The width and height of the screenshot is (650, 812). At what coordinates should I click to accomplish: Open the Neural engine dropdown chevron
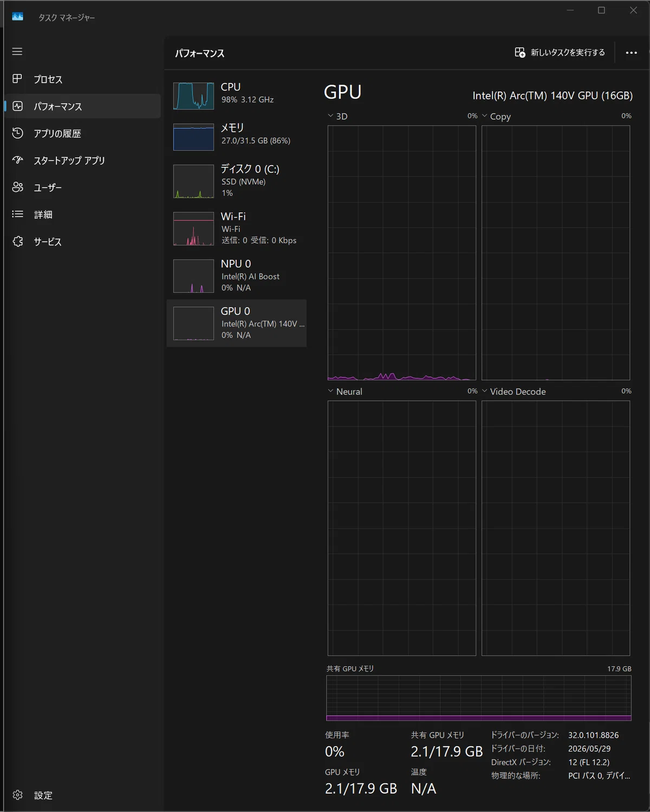(x=330, y=391)
